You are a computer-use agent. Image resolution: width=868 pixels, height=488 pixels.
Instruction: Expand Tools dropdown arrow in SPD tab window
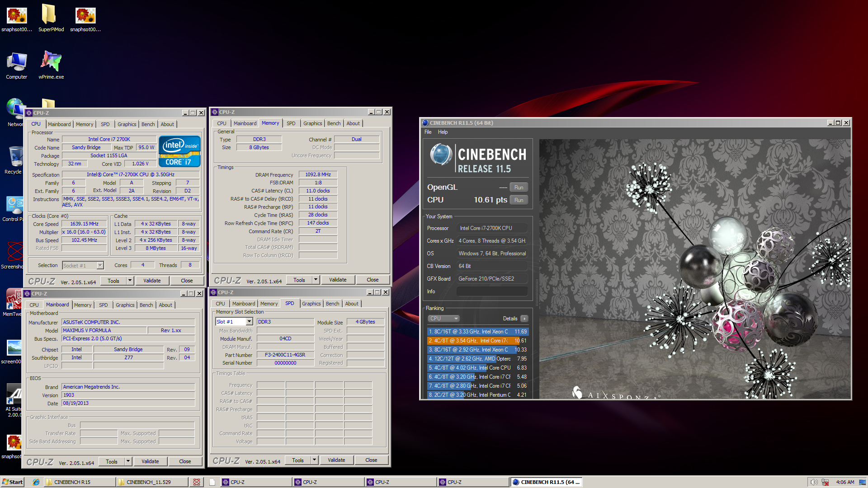314,460
